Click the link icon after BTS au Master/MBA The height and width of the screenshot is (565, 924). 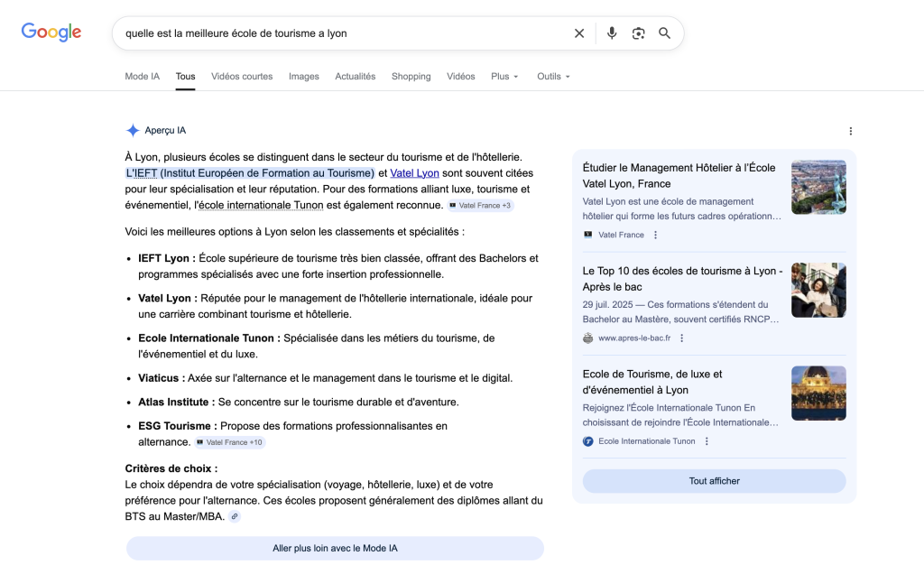235,517
